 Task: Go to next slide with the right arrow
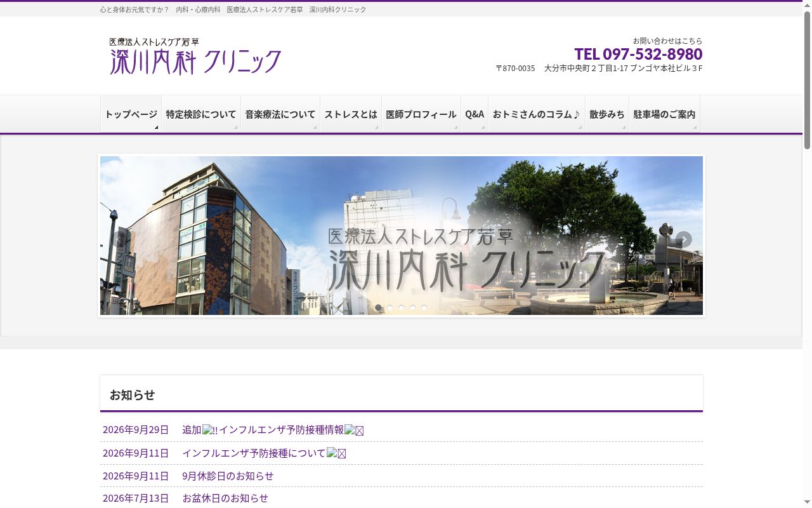pyautogui.click(x=683, y=239)
